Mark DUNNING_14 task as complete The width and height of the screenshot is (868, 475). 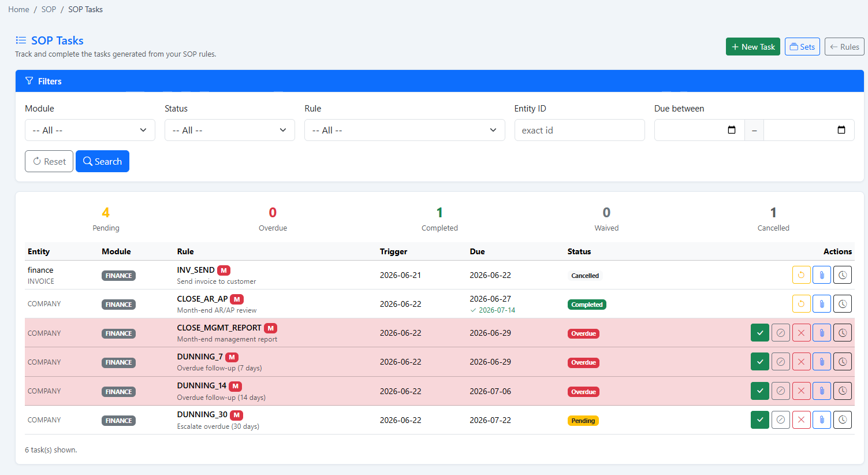(x=760, y=391)
